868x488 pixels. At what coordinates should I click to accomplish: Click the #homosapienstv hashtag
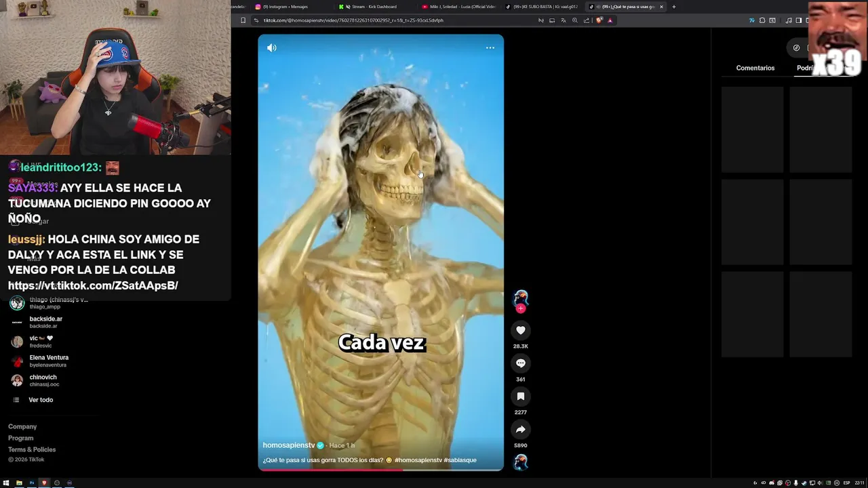(418, 460)
